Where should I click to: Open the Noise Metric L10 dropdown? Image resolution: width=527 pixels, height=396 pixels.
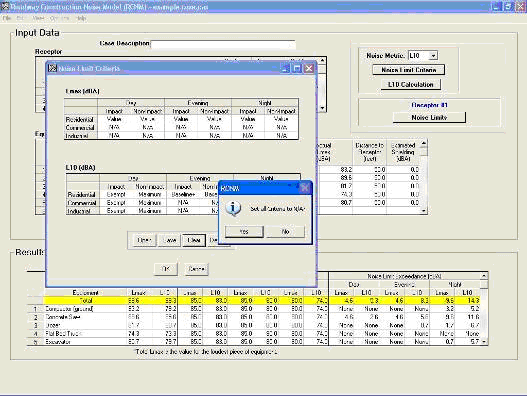[x=433, y=55]
